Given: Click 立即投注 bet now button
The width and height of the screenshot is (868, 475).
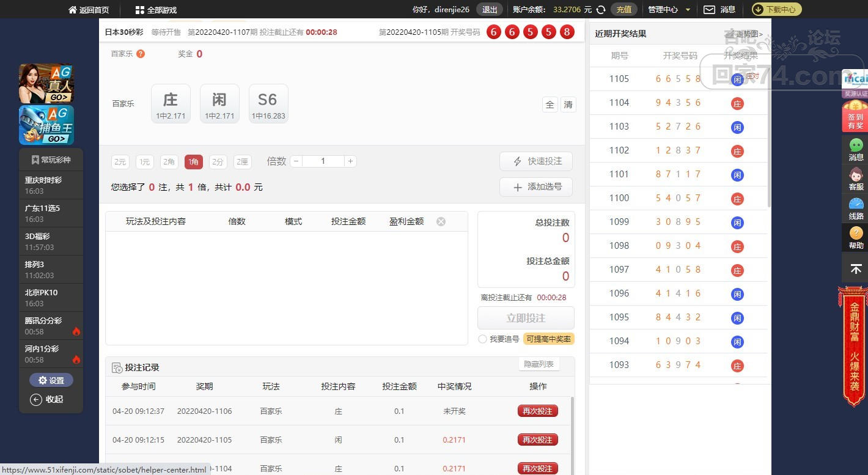Looking at the screenshot, I should (x=526, y=318).
